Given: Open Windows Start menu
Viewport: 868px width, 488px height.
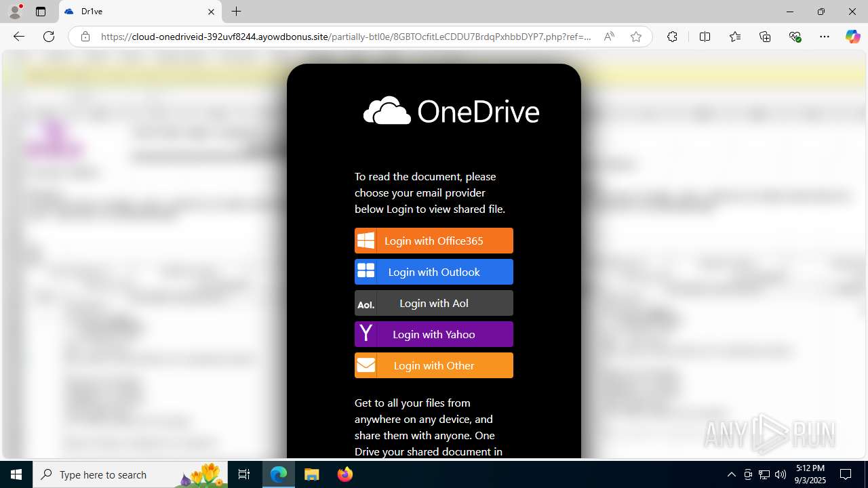Looking at the screenshot, I should click(x=16, y=474).
